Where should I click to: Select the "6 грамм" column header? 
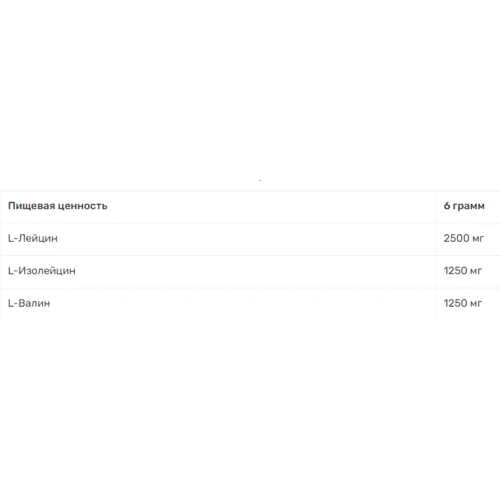[x=464, y=206]
